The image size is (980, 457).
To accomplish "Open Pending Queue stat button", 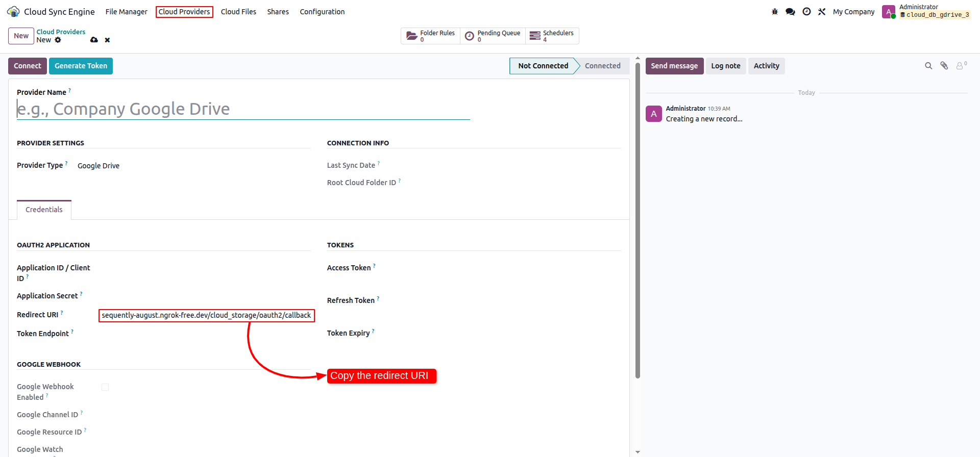I will pos(493,36).
